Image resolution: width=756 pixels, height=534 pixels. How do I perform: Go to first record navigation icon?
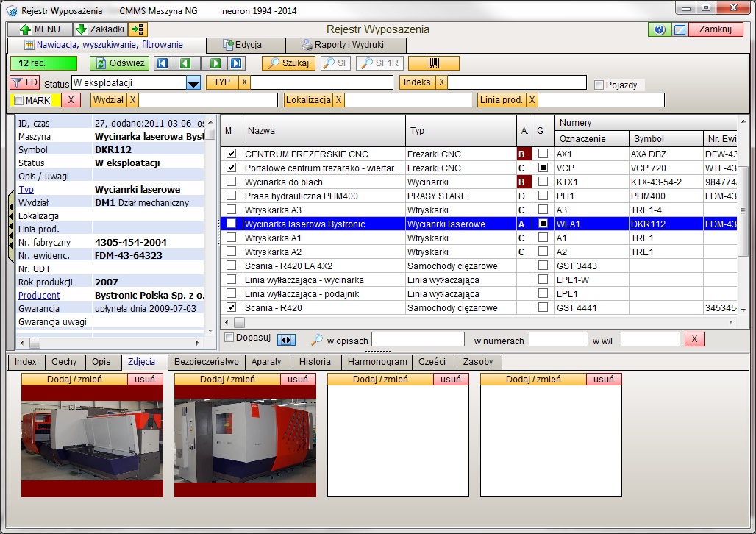pyautogui.click(x=163, y=63)
